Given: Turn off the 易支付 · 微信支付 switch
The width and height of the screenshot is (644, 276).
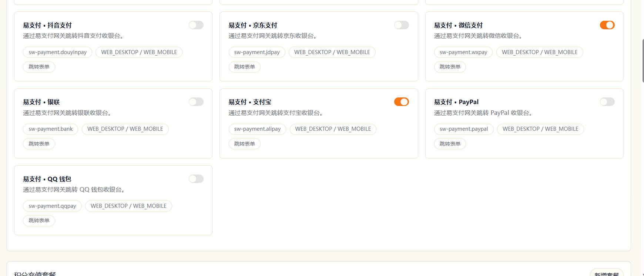Looking at the screenshot, I should click(x=607, y=25).
